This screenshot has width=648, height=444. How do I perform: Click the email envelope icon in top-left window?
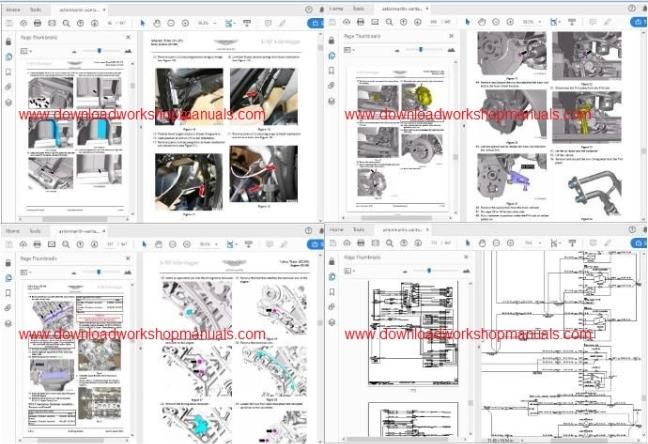[x=52, y=23]
